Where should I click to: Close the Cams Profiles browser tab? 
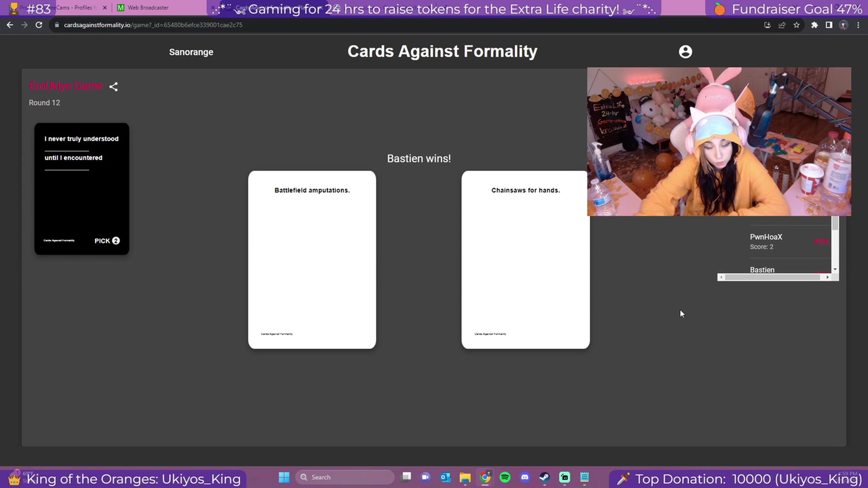[105, 8]
